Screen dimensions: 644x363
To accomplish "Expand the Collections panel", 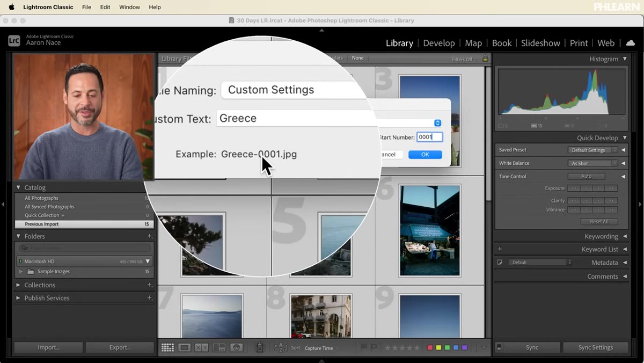I will click(x=18, y=285).
